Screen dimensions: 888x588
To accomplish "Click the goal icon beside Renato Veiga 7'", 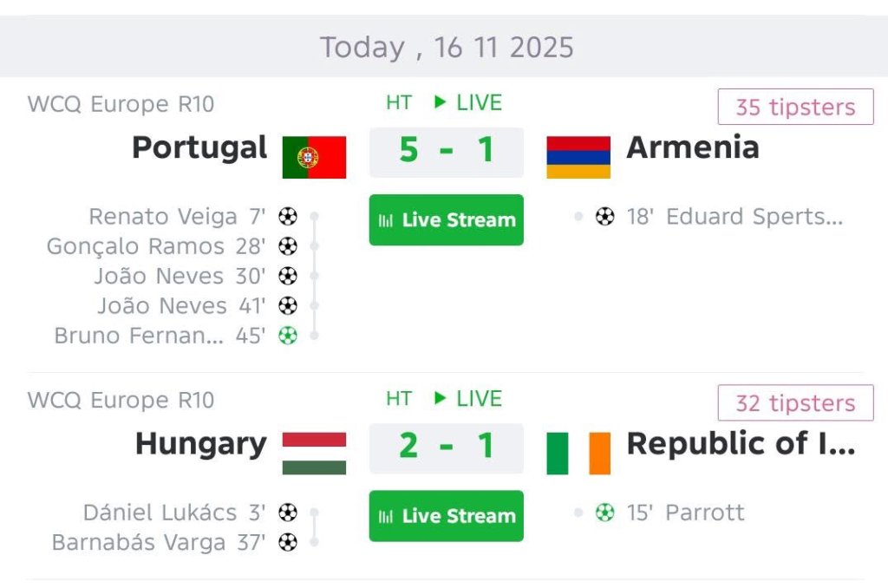I will click(288, 217).
